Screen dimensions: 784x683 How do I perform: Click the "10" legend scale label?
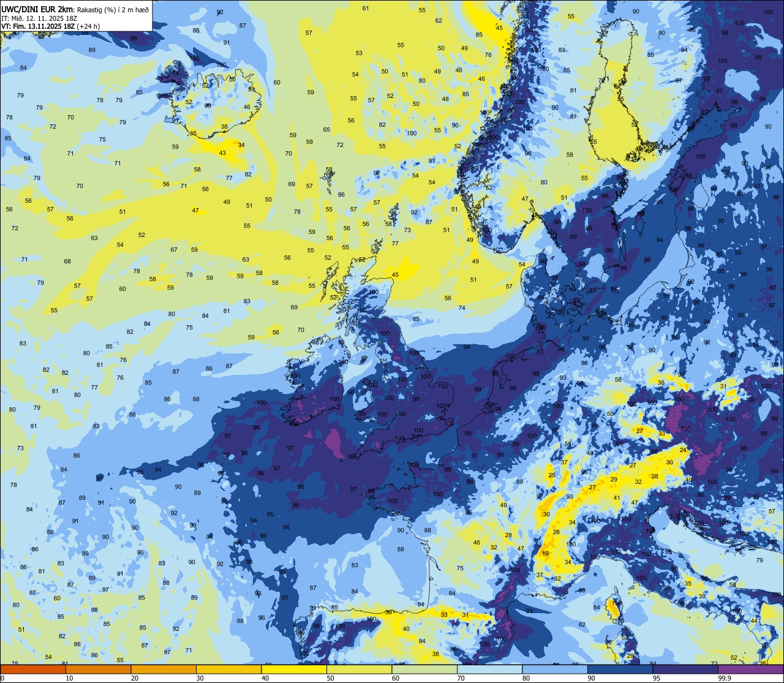69,678
